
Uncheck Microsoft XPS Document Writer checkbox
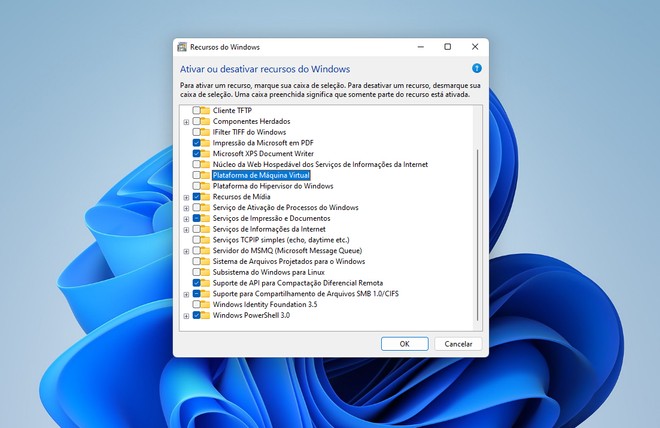pos(196,154)
